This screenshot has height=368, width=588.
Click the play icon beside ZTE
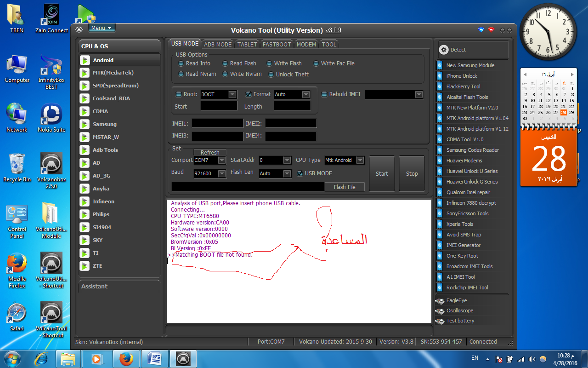(x=85, y=266)
